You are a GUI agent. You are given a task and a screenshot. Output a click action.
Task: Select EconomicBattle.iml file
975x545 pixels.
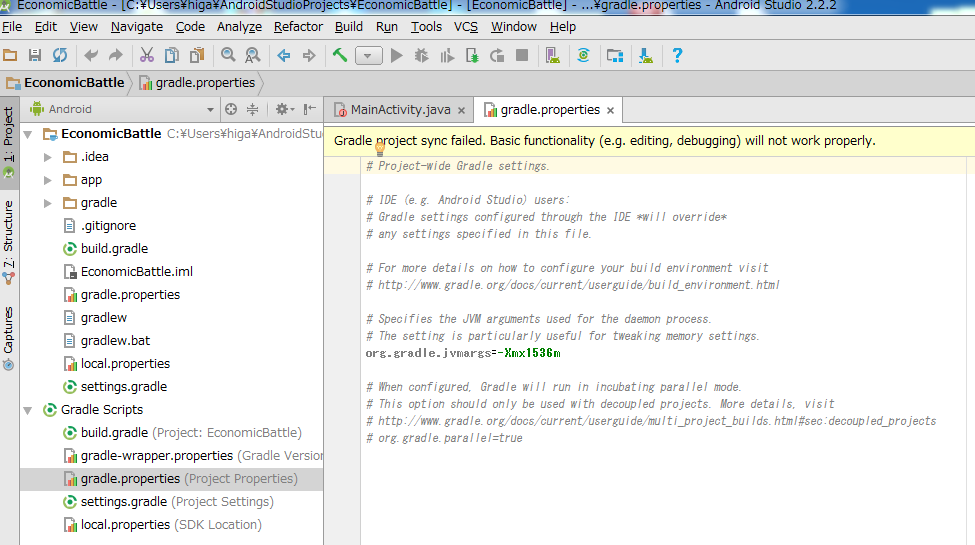137,272
